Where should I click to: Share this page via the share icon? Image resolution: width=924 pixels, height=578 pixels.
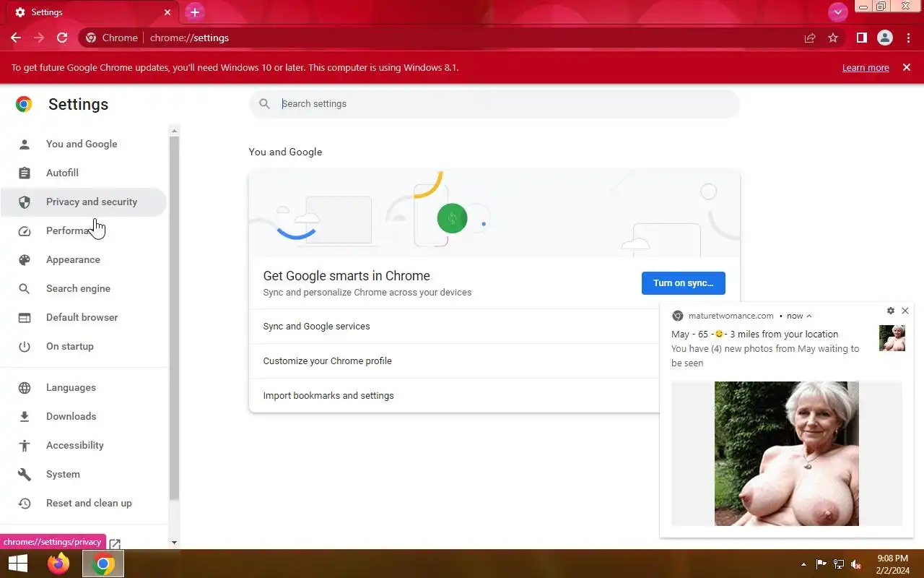[x=810, y=38]
